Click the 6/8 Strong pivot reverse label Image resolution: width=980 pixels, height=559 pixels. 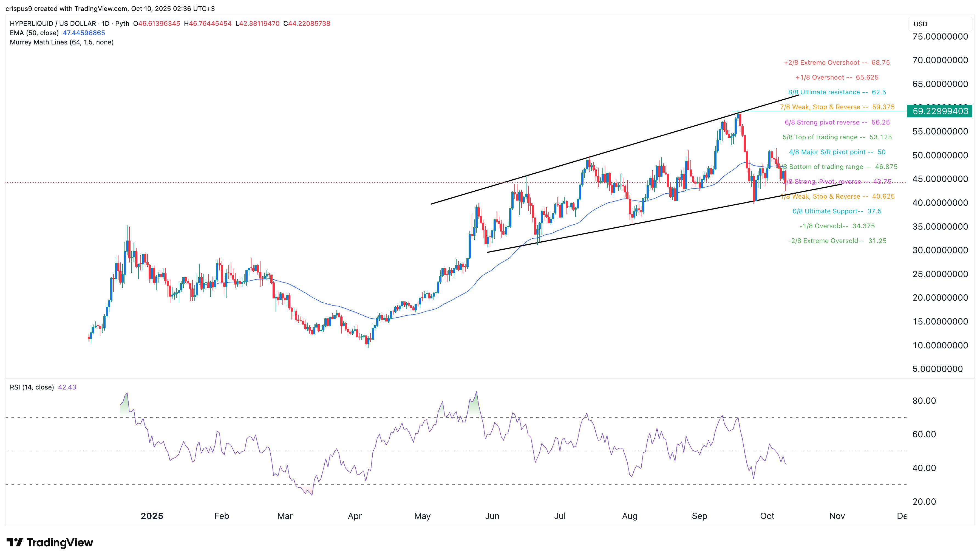tap(837, 123)
